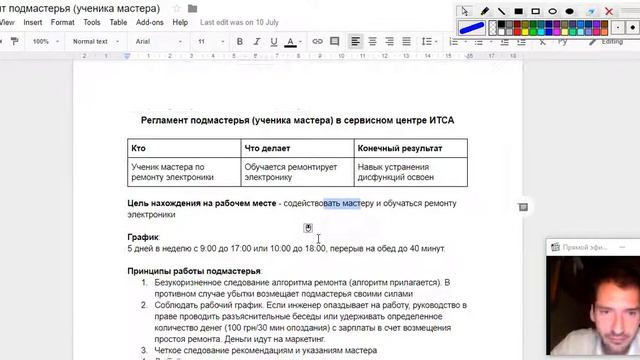Pick the bright red color swatch
The width and height of the screenshot is (640, 360).
[x=517, y=32]
